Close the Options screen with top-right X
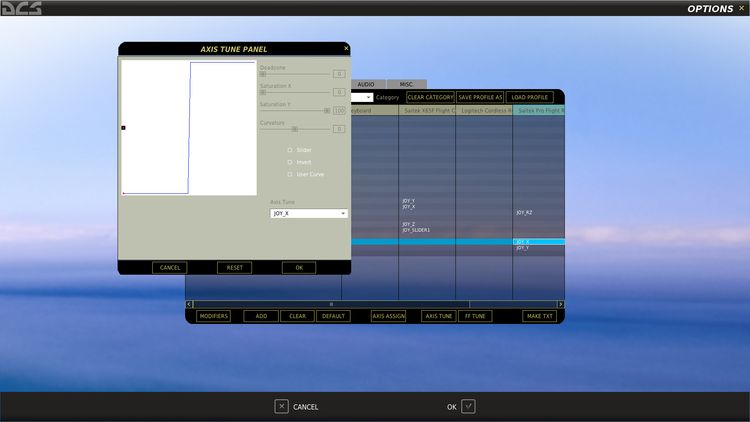Viewport: 750px width, 422px height. click(x=742, y=8)
